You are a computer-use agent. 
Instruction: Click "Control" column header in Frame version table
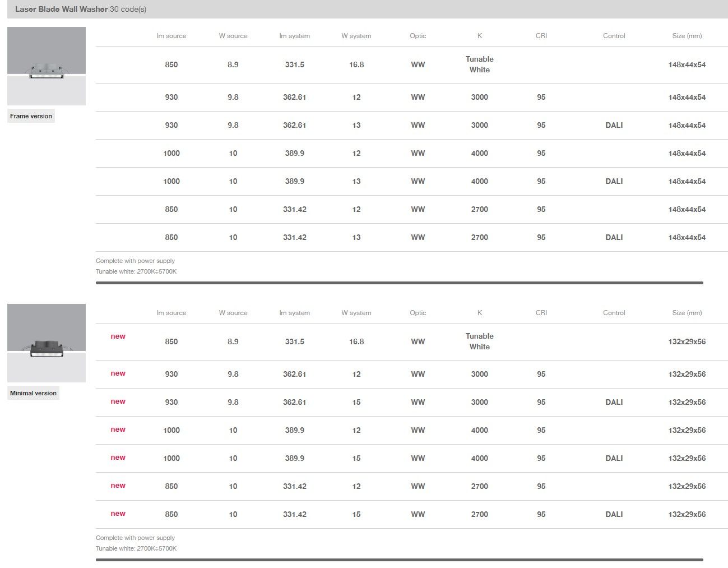(614, 36)
